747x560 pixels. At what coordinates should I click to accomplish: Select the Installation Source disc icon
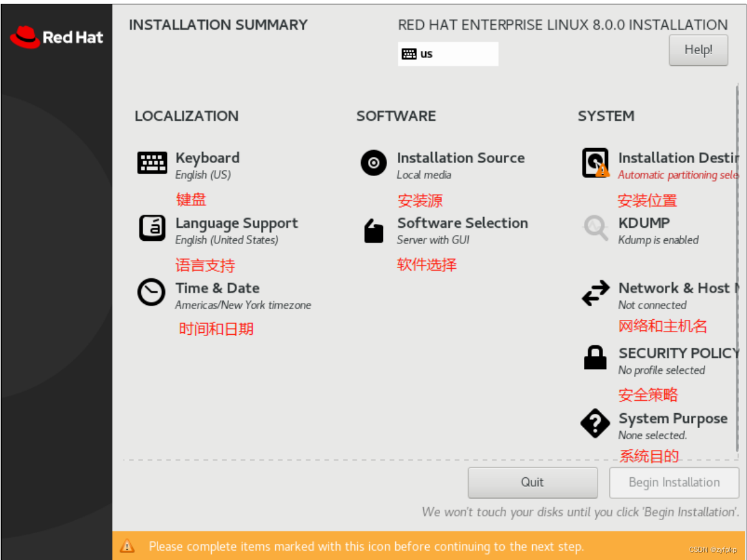pos(374,163)
